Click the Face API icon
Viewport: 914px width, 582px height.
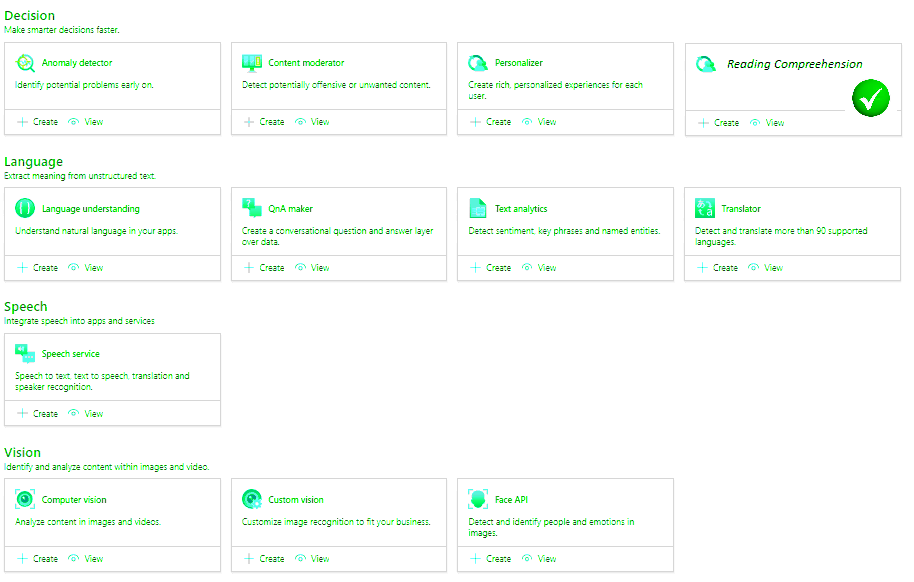tap(478, 500)
